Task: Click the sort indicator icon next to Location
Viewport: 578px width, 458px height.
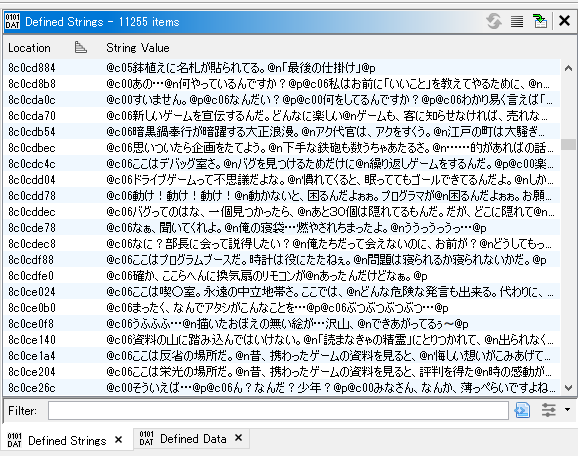Action: (81, 47)
